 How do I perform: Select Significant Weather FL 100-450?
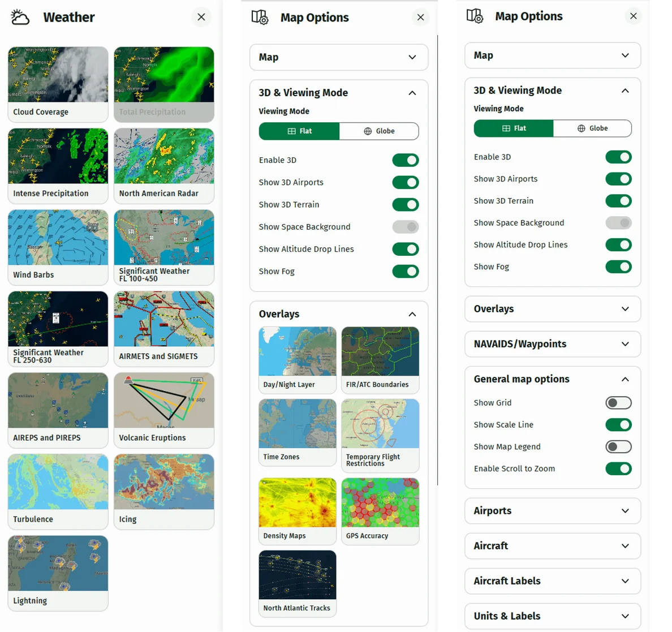[163, 247]
